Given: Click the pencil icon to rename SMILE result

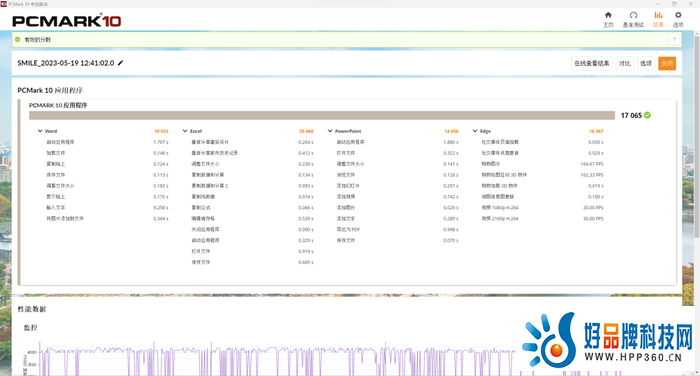Looking at the screenshot, I should click(120, 63).
